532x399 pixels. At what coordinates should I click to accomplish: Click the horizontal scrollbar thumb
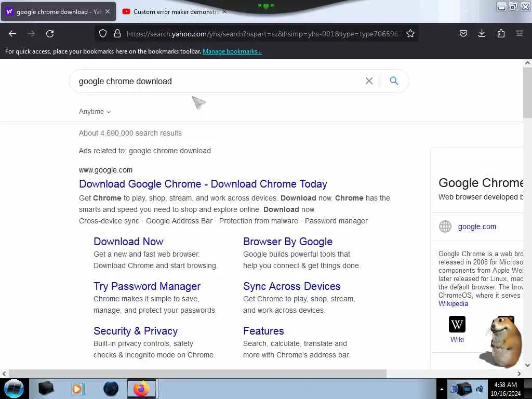pos(197,374)
